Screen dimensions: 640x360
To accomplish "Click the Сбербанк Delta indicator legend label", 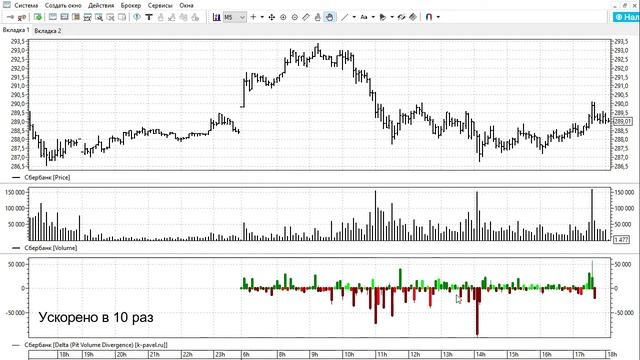I will pos(96,345).
